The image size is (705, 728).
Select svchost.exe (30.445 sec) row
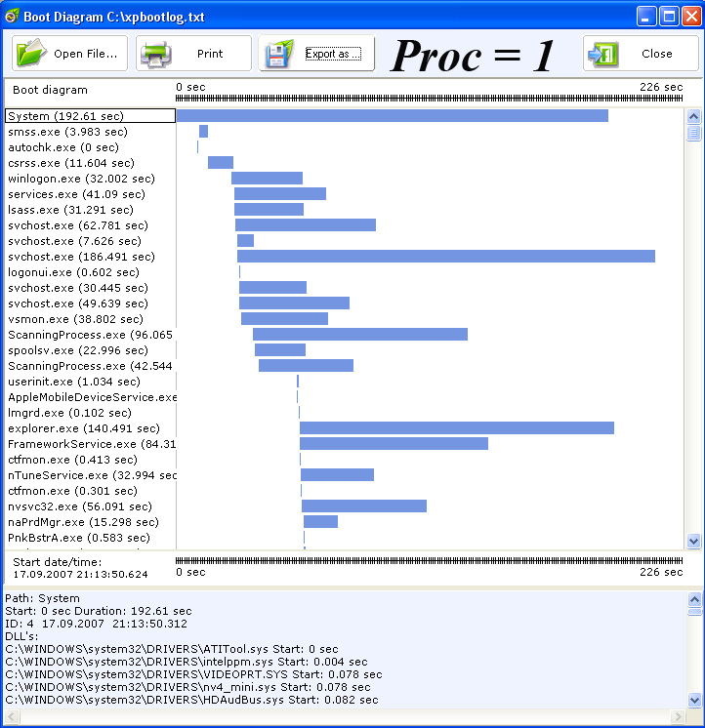coord(90,288)
